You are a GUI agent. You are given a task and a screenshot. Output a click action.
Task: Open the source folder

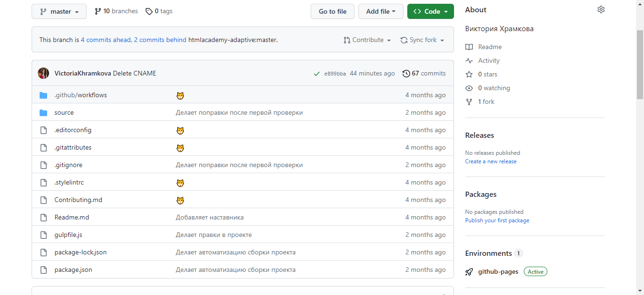tap(64, 112)
